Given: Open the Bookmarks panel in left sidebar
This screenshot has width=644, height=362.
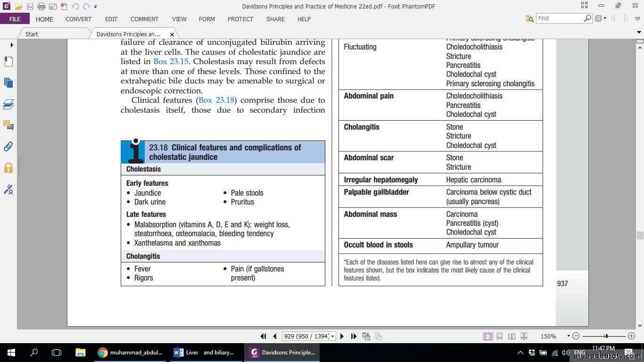Looking at the screenshot, I should pyautogui.click(x=8, y=62).
